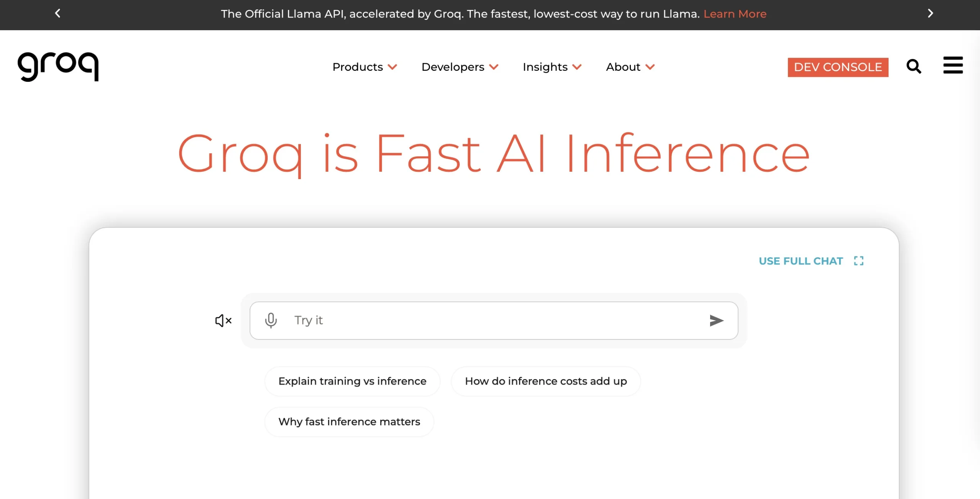Viewport: 980px width, 499px height.
Task: Open the Learn More link in banner
Action: tap(735, 14)
